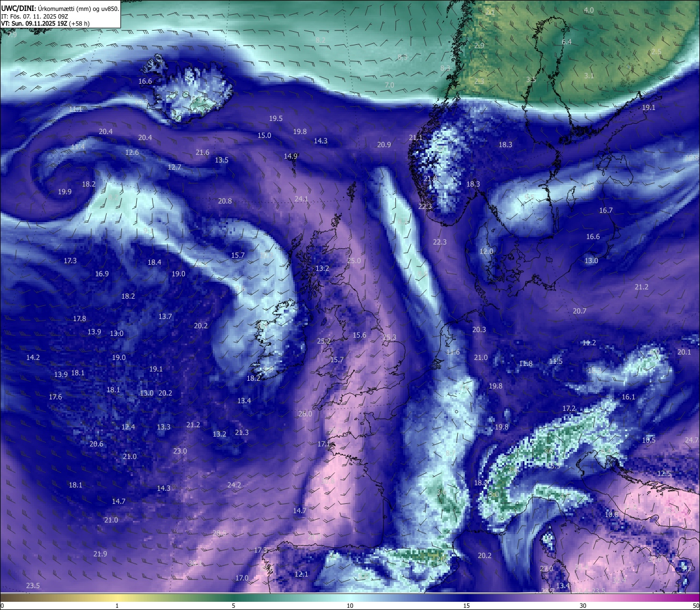
Task: Click the 50 label on the colour scale
Action: coord(696,606)
